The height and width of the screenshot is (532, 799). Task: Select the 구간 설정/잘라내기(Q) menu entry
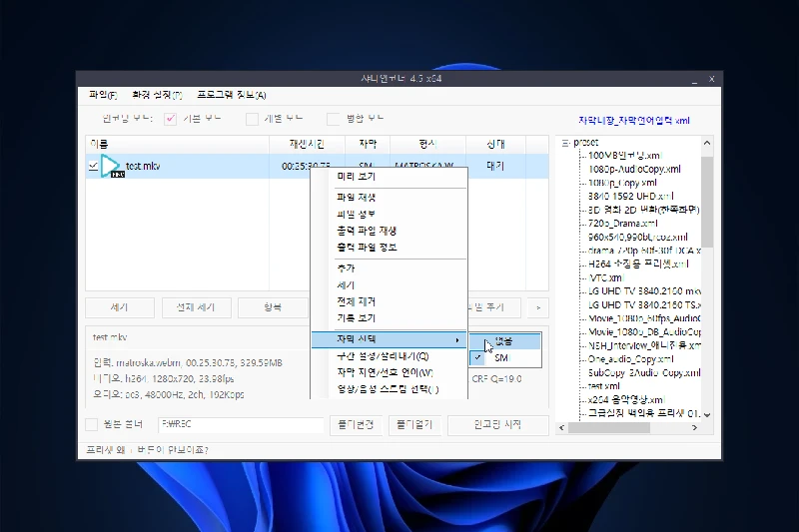390,356
